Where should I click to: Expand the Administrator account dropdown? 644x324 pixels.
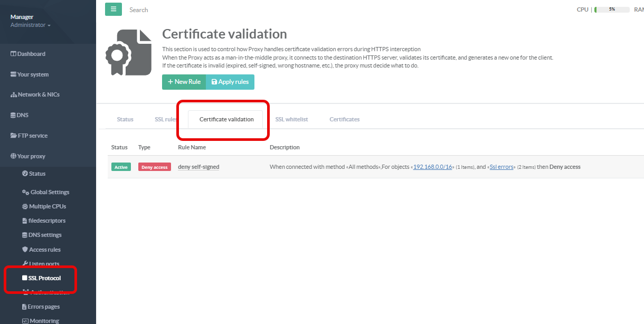(x=31, y=25)
